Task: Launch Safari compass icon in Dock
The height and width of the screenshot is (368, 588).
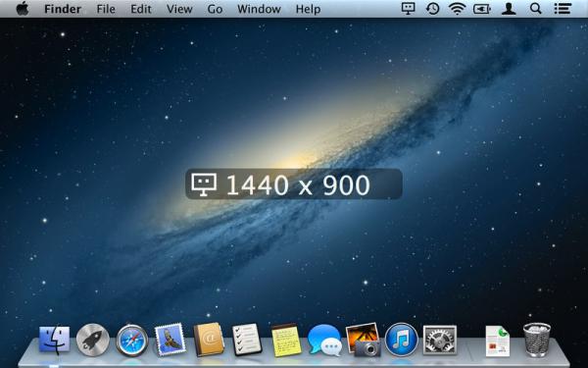Action: pos(132,341)
